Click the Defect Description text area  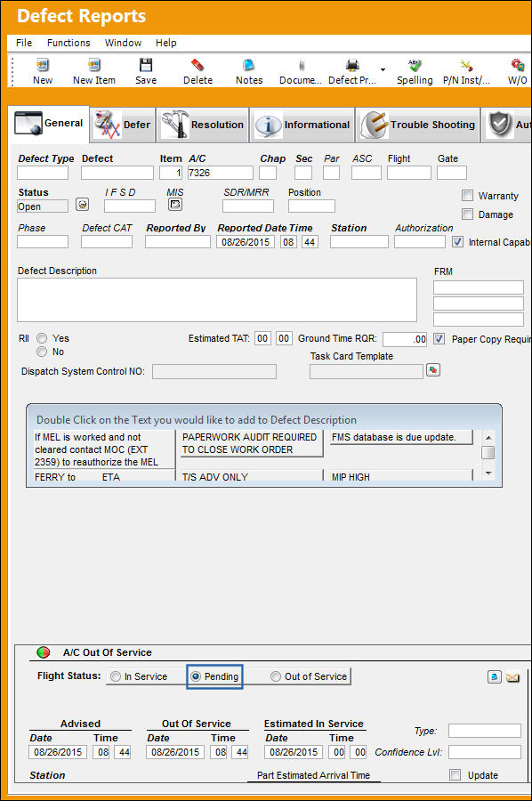point(217,300)
